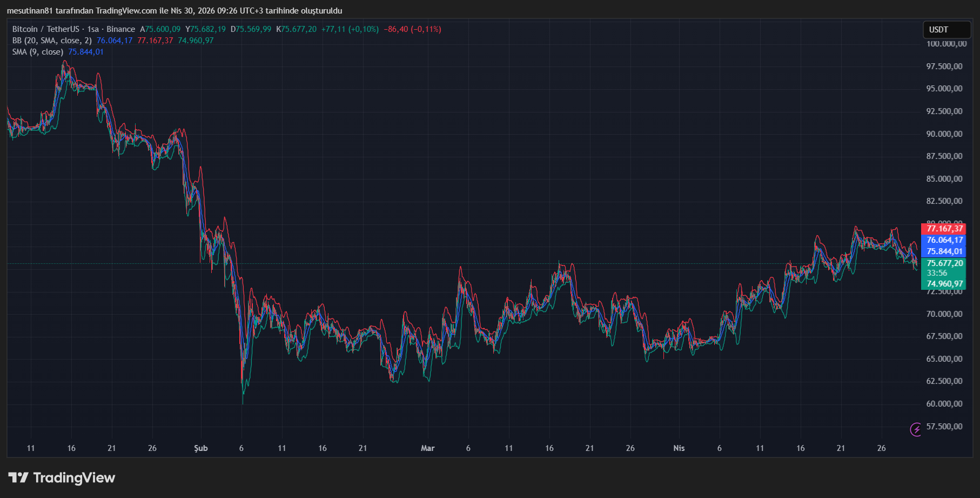The width and height of the screenshot is (980, 498).
Task: Click the red 77.167,37 upper band price tag
Action: [x=944, y=229]
